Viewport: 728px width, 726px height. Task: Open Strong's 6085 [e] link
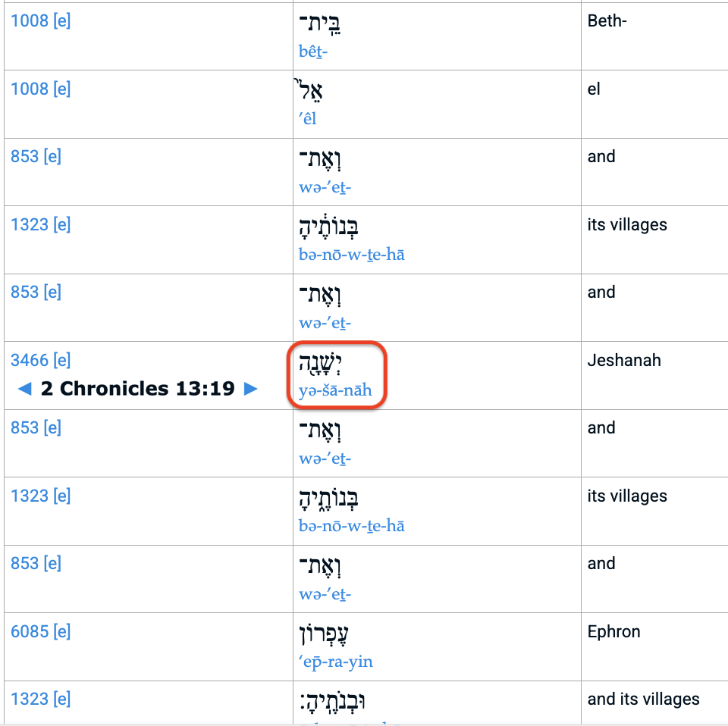(x=41, y=631)
